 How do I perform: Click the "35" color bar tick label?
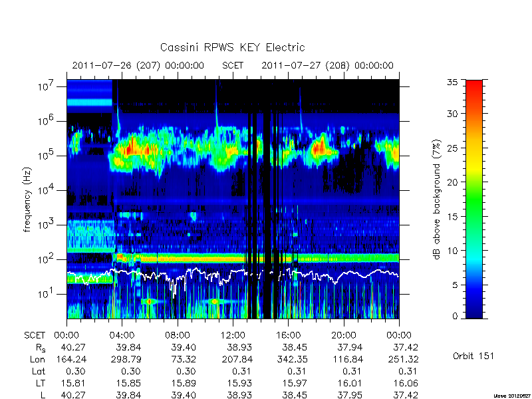point(452,82)
